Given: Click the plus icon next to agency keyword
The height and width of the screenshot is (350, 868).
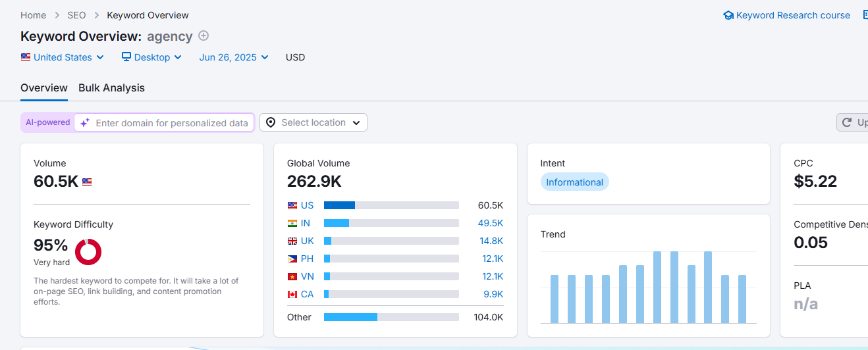Looking at the screenshot, I should (x=203, y=36).
